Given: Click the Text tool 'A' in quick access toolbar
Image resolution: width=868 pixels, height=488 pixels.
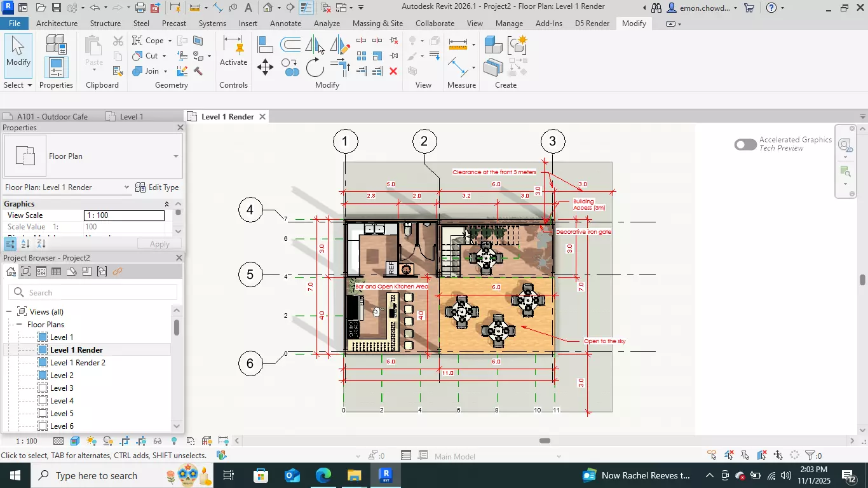Looking at the screenshot, I should [x=248, y=8].
